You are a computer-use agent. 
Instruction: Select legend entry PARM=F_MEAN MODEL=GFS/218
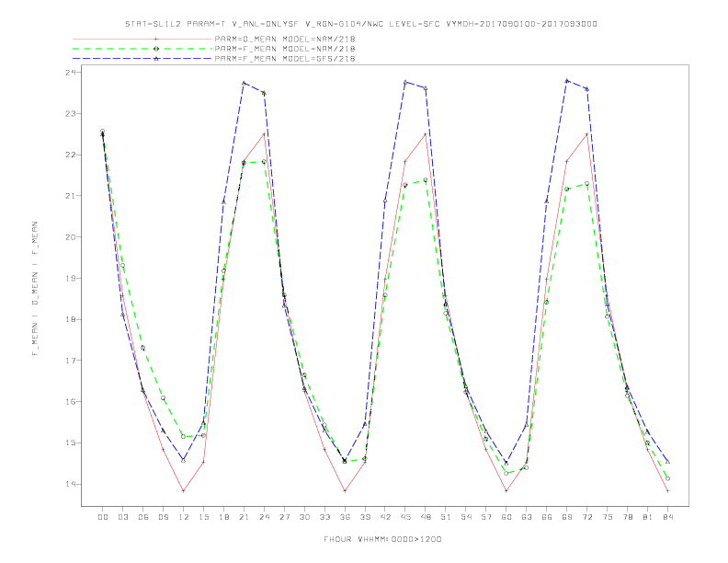pyautogui.click(x=285, y=59)
